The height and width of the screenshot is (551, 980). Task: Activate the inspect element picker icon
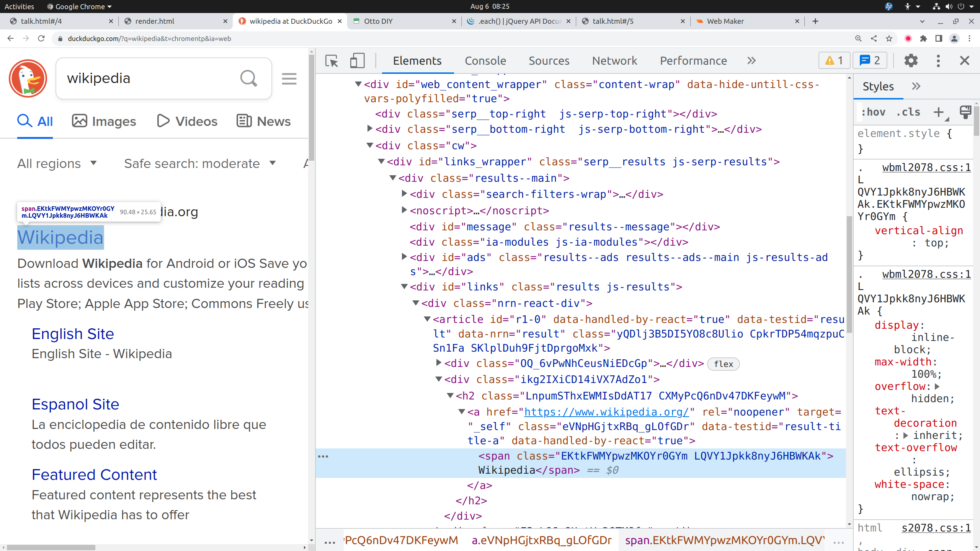click(332, 61)
